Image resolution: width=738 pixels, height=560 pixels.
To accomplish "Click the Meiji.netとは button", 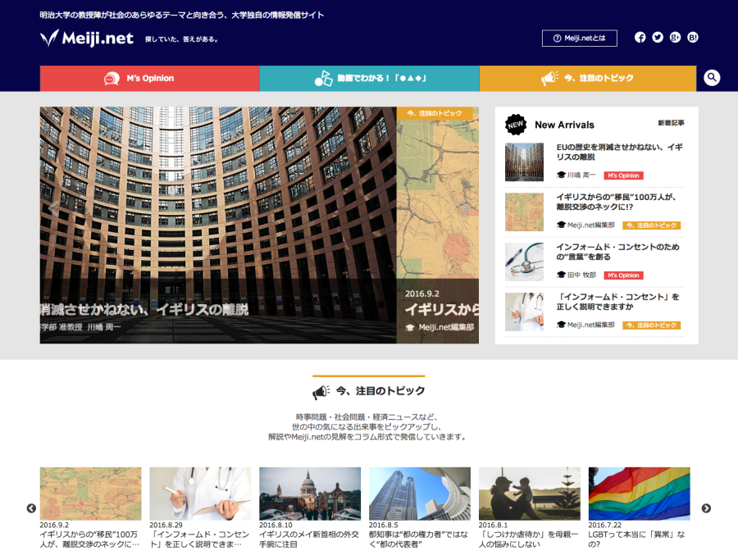I will [x=580, y=38].
